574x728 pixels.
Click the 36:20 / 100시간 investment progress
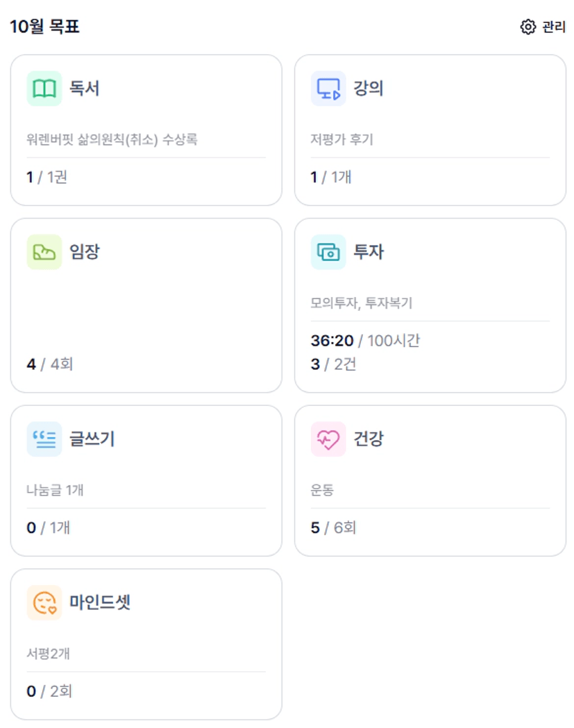coord(365,341)
